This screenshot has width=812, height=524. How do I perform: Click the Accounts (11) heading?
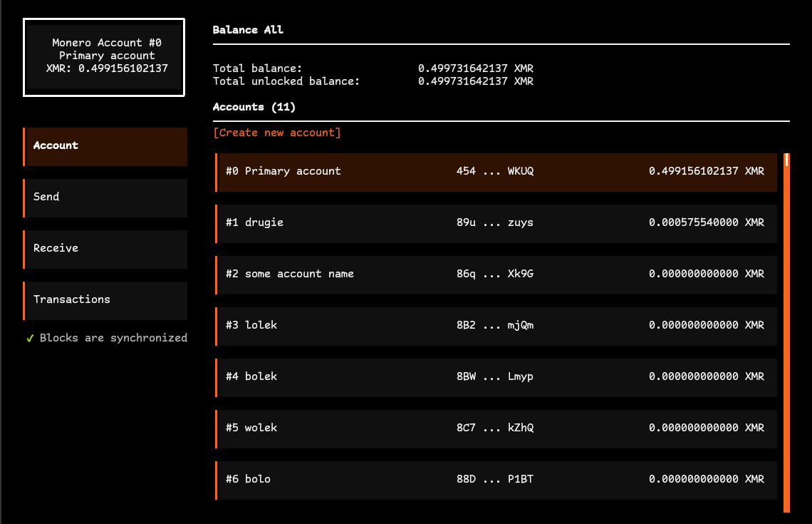point(254,107)
